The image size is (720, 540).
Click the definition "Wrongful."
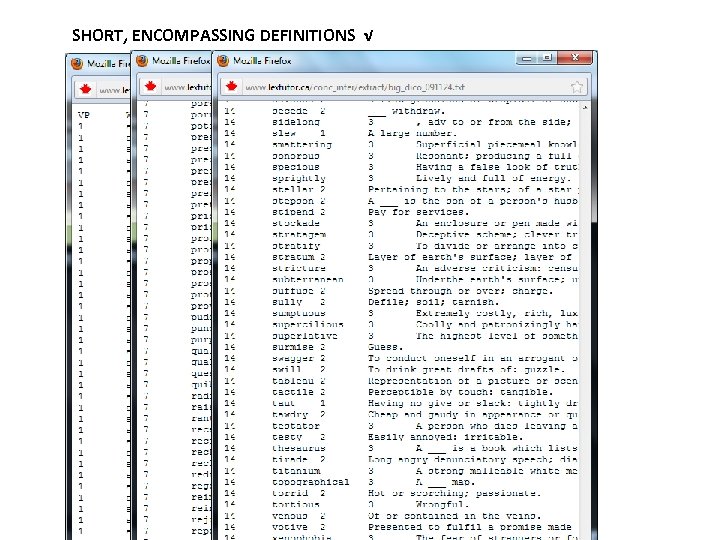[x=442, y=505]
